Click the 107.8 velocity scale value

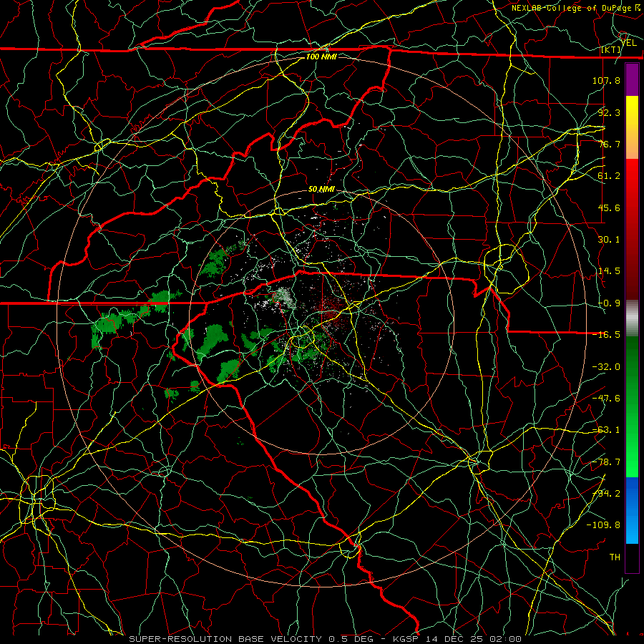606,80
